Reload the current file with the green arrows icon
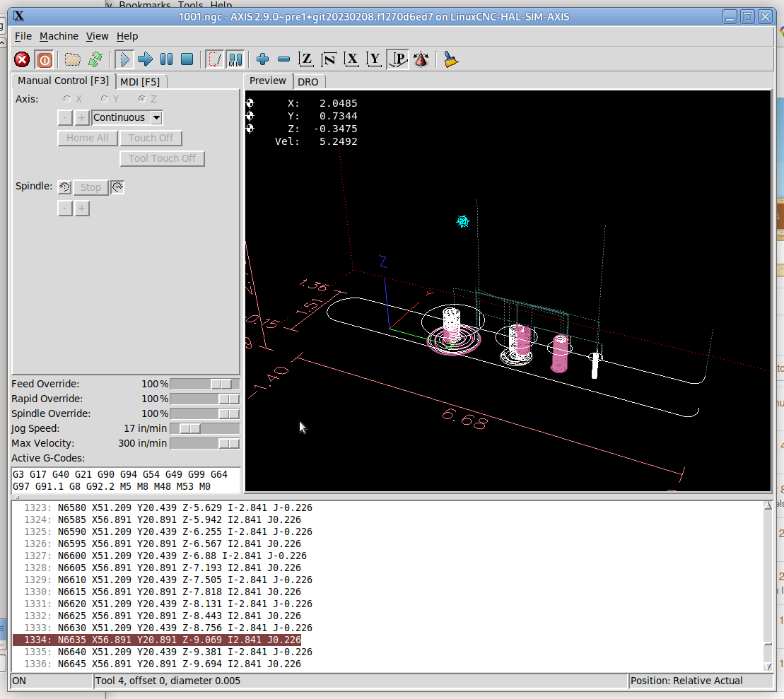The height and width of the screenshot is (699, 784). coord(95,60)
